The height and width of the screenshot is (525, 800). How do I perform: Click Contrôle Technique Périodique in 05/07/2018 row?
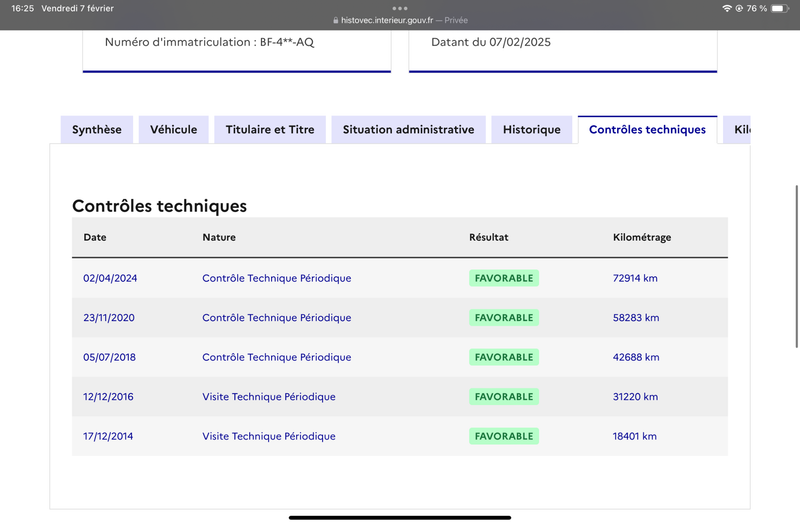277,357
